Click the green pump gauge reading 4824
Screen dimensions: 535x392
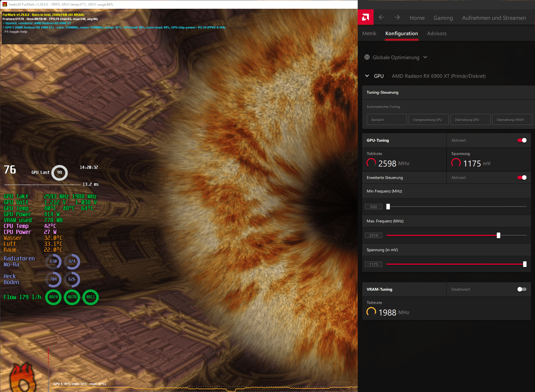point(53,297)
